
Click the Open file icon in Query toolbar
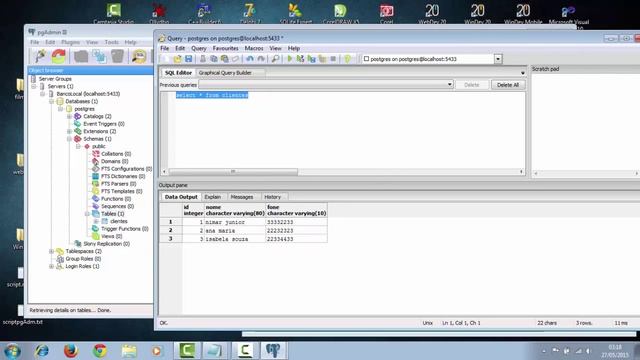point(177,59)
